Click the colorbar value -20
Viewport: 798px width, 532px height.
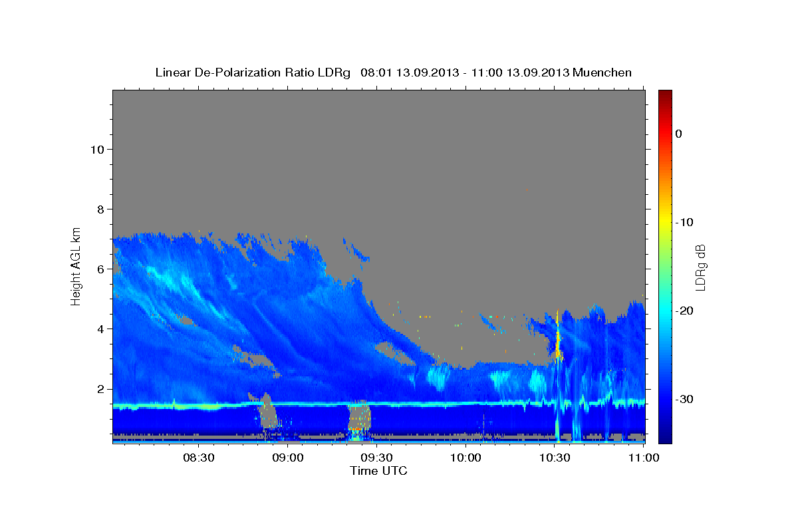pyautogui.click(x=685, y=311)
